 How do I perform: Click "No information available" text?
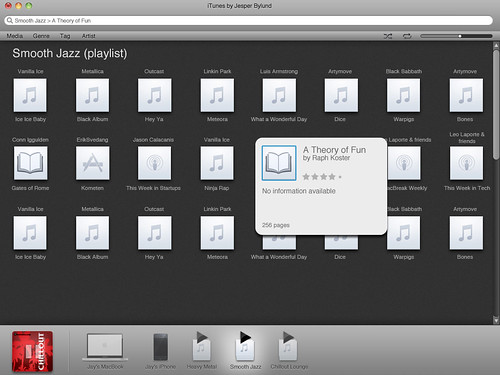(299, 191)
